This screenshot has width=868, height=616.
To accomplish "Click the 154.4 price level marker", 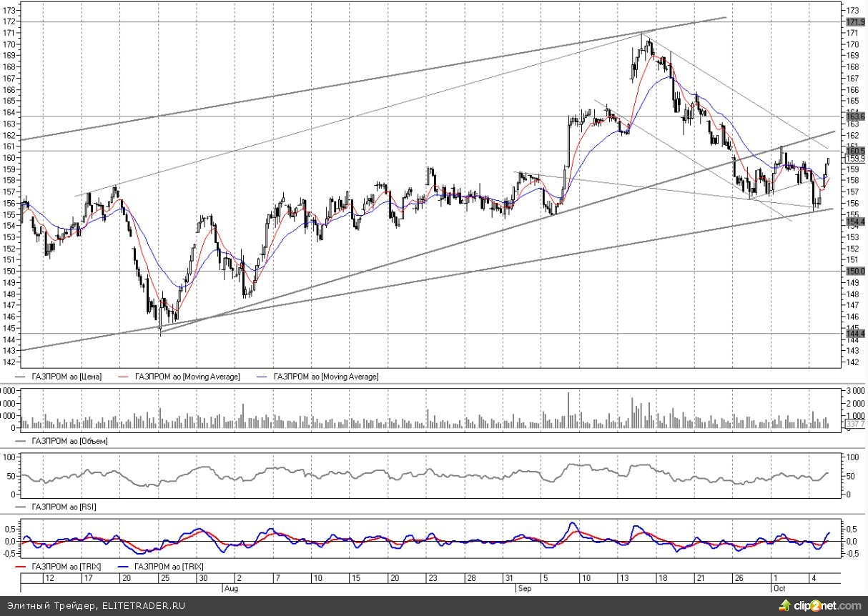I will 855,222.
